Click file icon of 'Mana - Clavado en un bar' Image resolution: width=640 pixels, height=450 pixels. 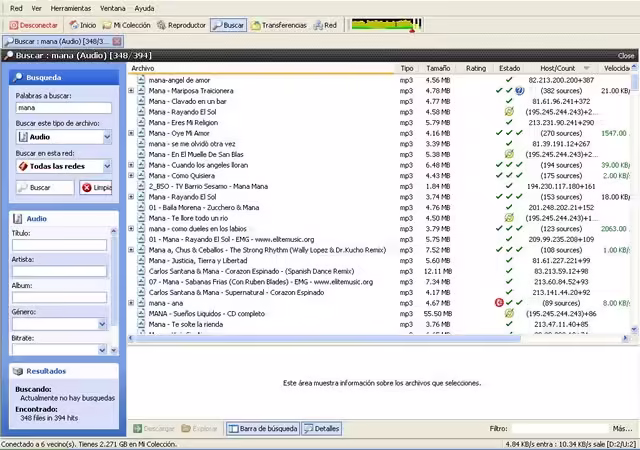coord(141,101)
